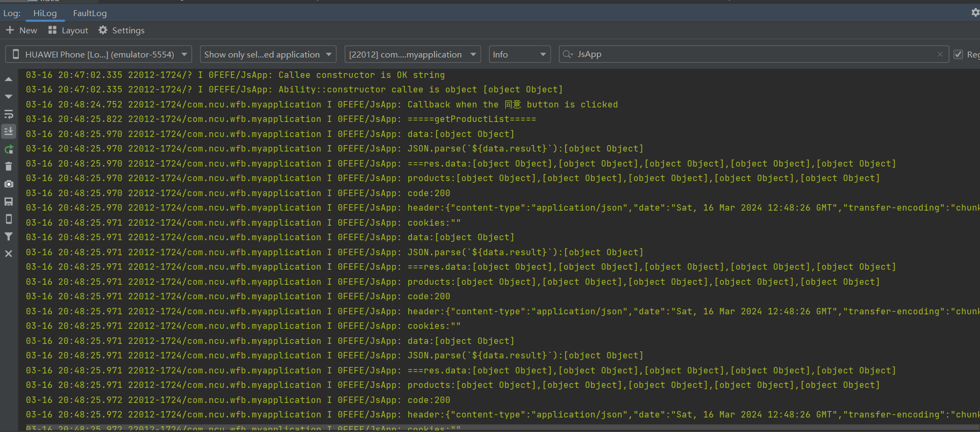Clear the log using the trash icon

[9, 167]
